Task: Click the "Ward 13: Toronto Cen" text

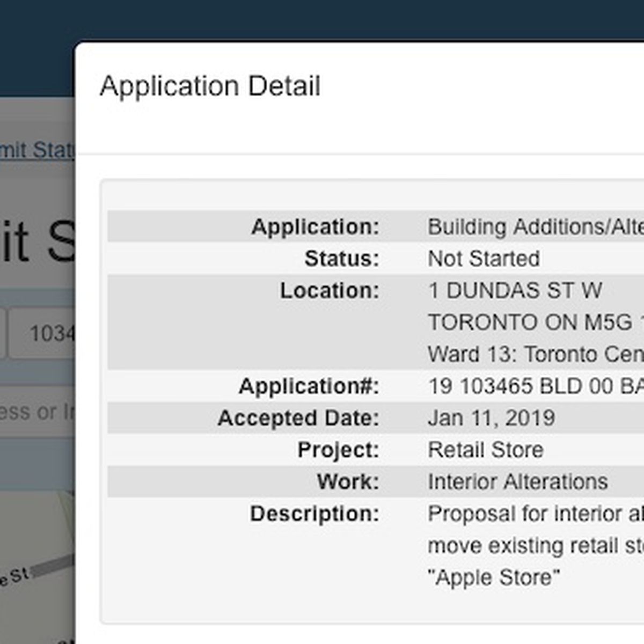Action: [x=535, y=354]
